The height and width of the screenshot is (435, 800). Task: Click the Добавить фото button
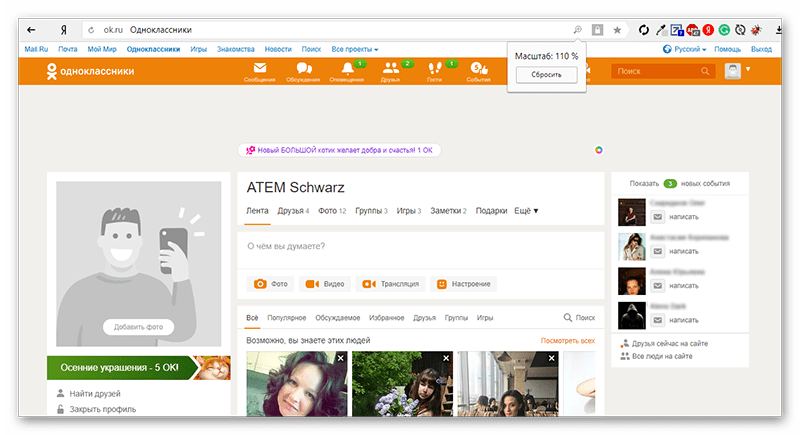pos(138,327)
